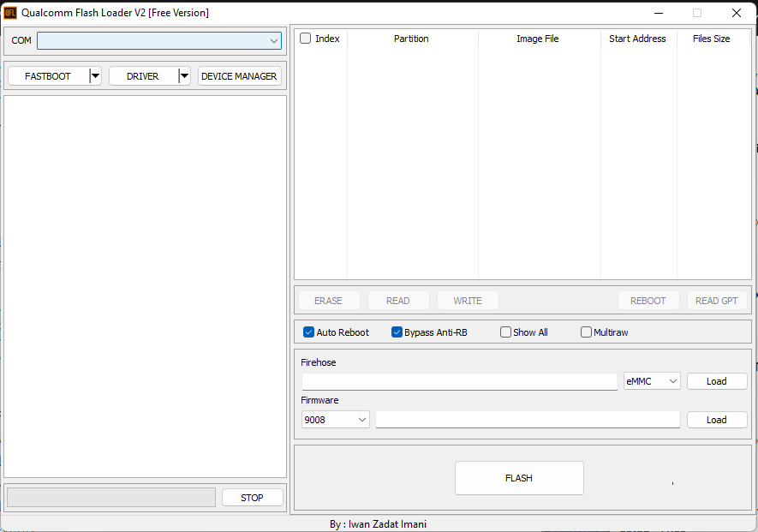The image size is (758, 532).
Task: Open the COM port selection dropdown
Action: point(274,39)
